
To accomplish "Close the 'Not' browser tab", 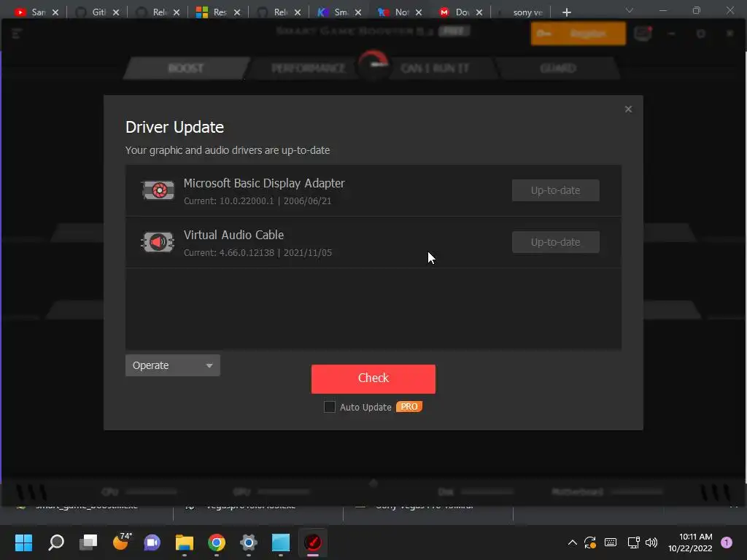I will coord(419,12).
